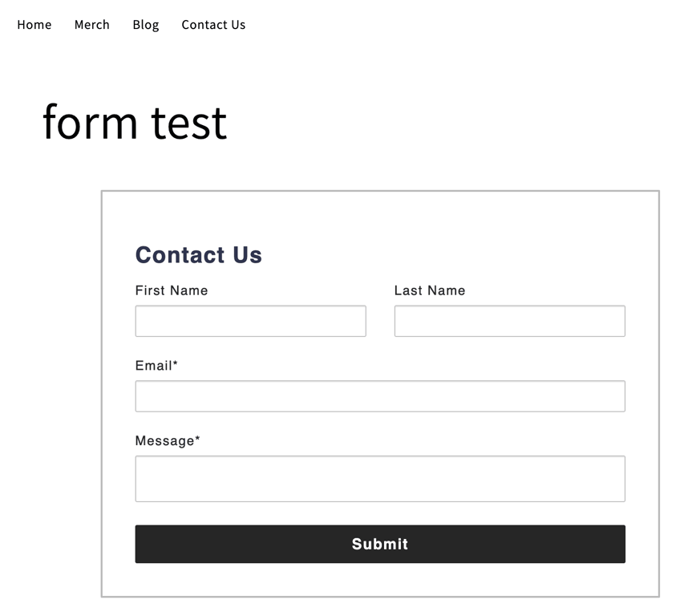Click the word 'Us' in the form heading

point(247,255)
